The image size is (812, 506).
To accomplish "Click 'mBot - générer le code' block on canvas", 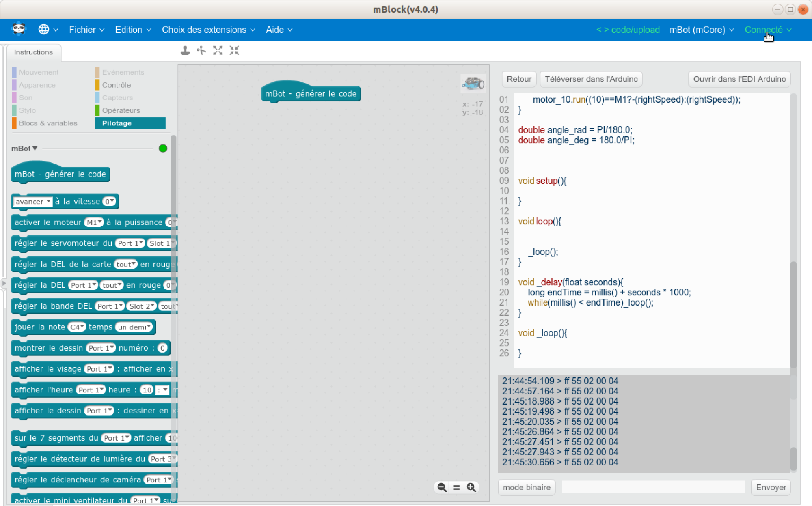I will [311, 93].
